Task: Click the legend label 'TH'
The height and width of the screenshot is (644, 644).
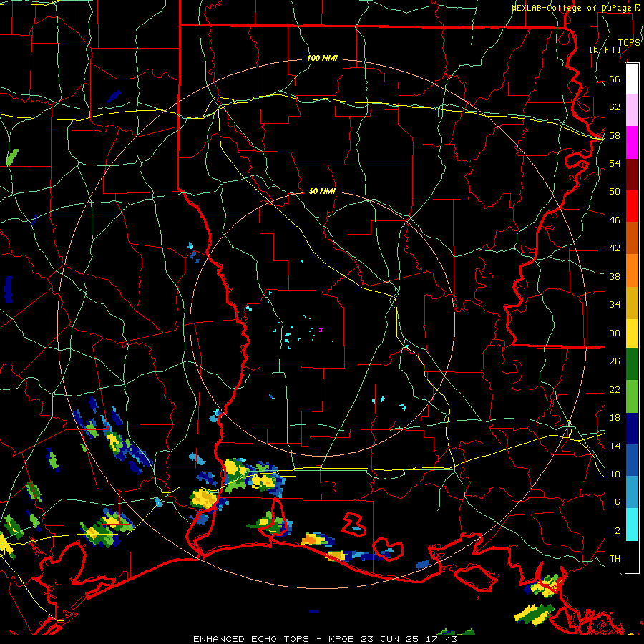Action: tap(615, 559)
